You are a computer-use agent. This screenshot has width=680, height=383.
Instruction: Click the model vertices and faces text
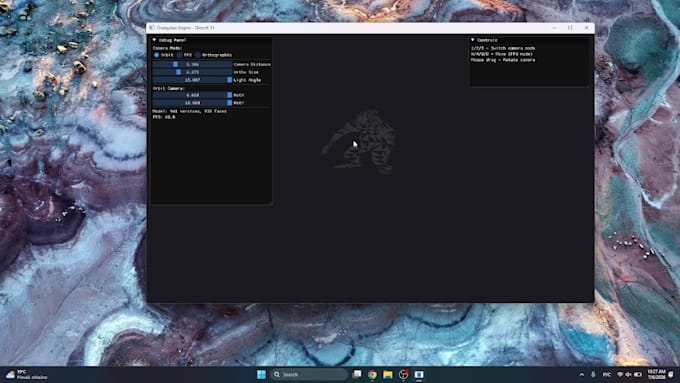(x=190, y=111)
